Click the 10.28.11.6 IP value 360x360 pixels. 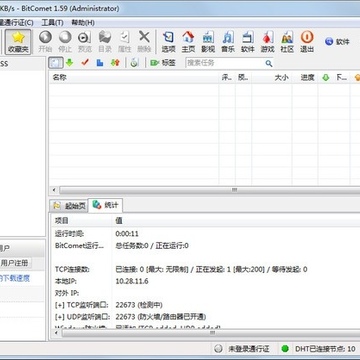coord(132,281)
